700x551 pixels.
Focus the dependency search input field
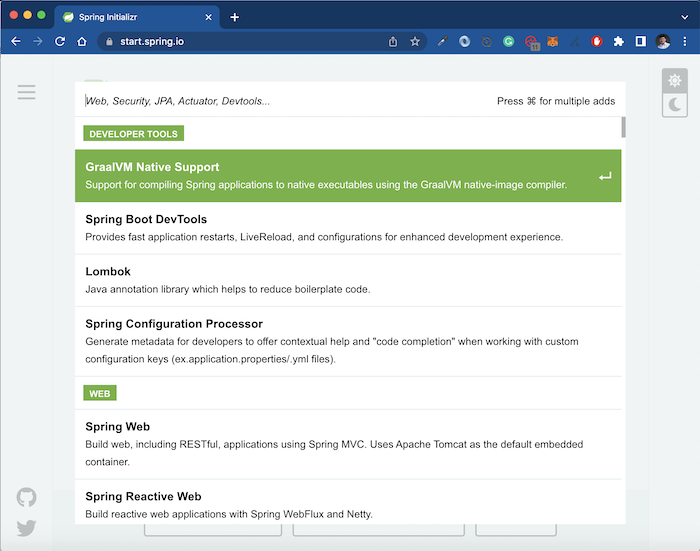point(286,101)
